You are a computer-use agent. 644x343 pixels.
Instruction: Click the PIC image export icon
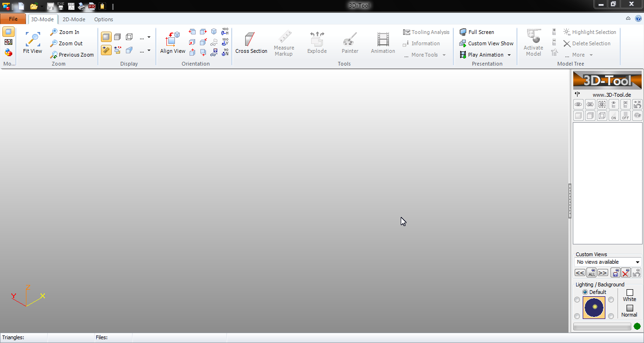pyautogui.click(x=92, y=6)
